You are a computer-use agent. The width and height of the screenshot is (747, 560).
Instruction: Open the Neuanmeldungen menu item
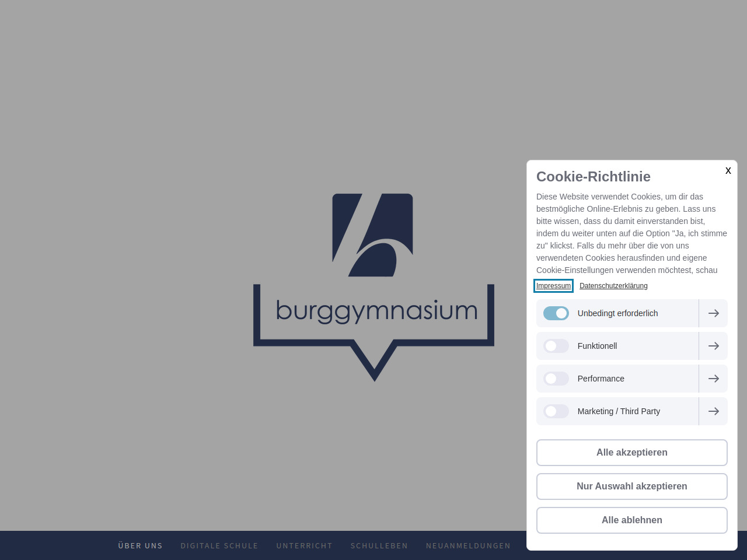click(x=468, y=546)
